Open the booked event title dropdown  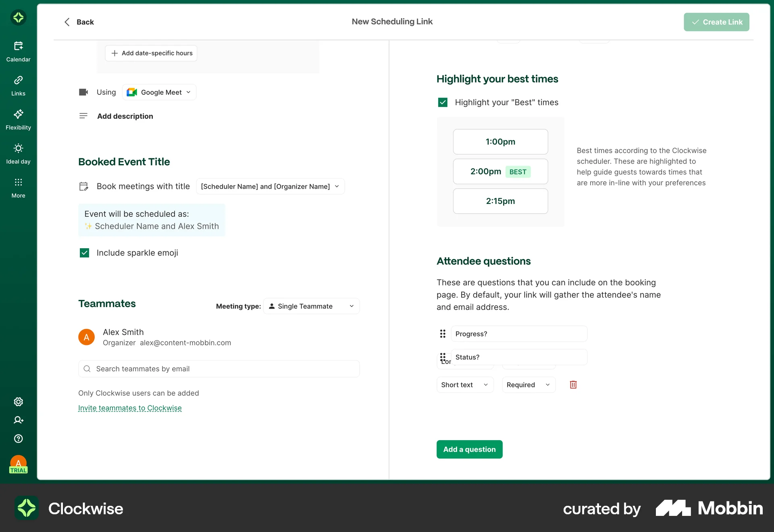click(x=270, y=186)
